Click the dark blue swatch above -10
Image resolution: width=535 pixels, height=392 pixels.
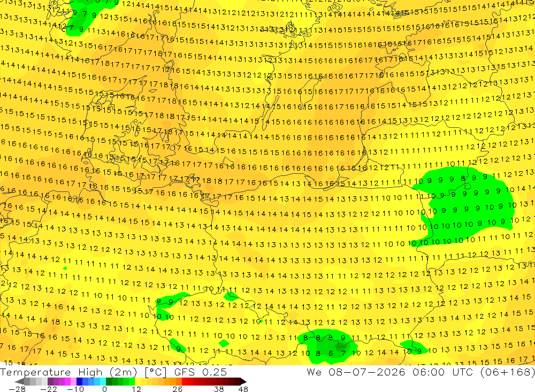click(x=80, y=381)
